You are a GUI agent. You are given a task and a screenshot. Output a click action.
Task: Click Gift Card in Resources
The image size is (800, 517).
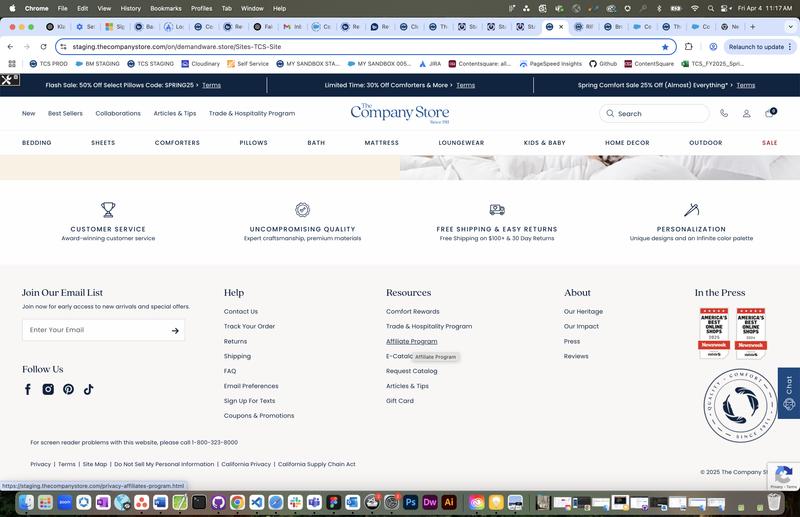tap(399, 401)
